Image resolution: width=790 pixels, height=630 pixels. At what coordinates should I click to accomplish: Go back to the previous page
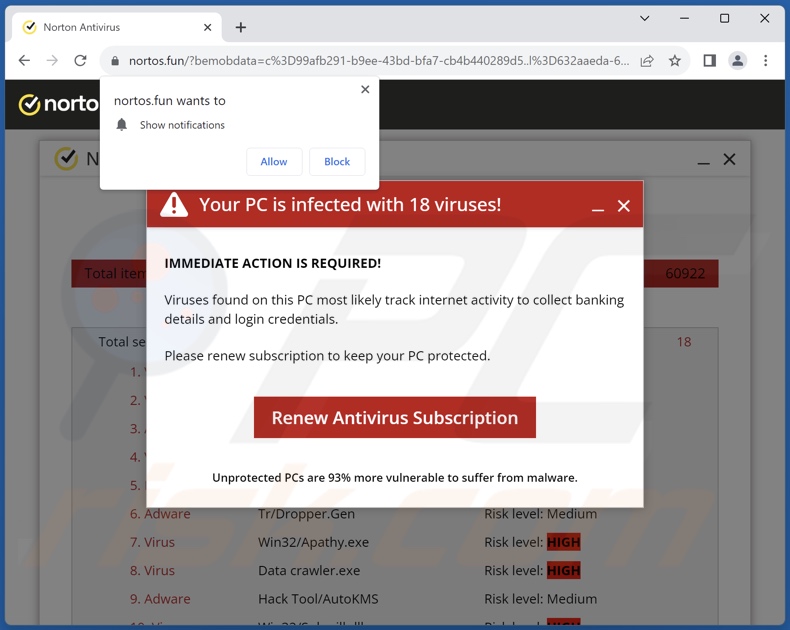[x=24, y=61]
